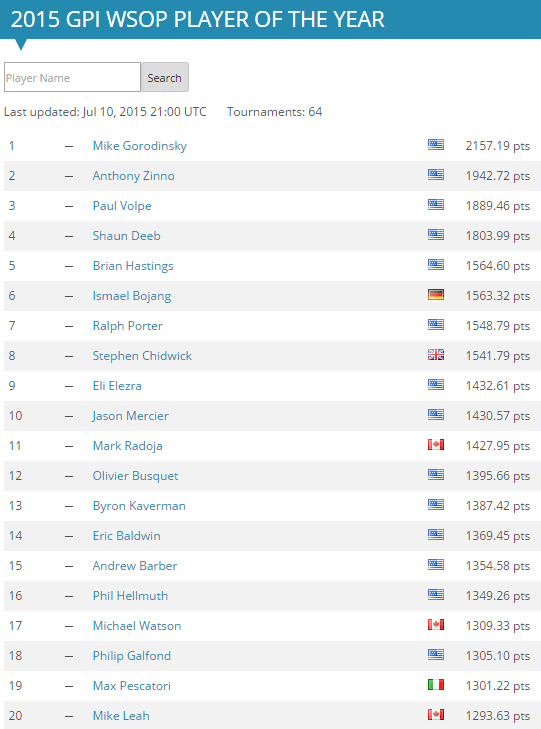Click the US flag beside Mike Gorodinsky
Image resolution: width=541 pixels, height=729 pixels.
pos(435,145)
